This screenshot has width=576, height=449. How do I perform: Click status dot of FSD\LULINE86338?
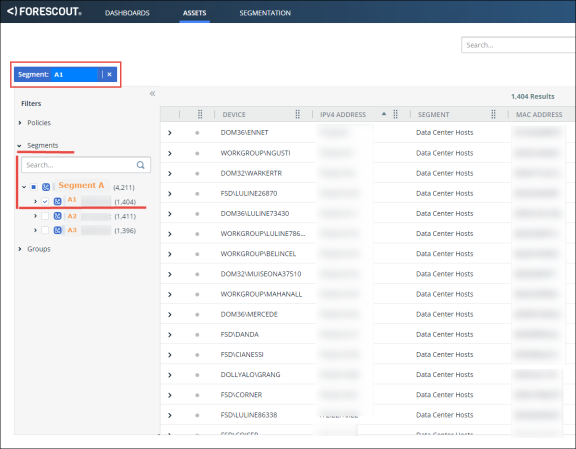pos(197,415)
